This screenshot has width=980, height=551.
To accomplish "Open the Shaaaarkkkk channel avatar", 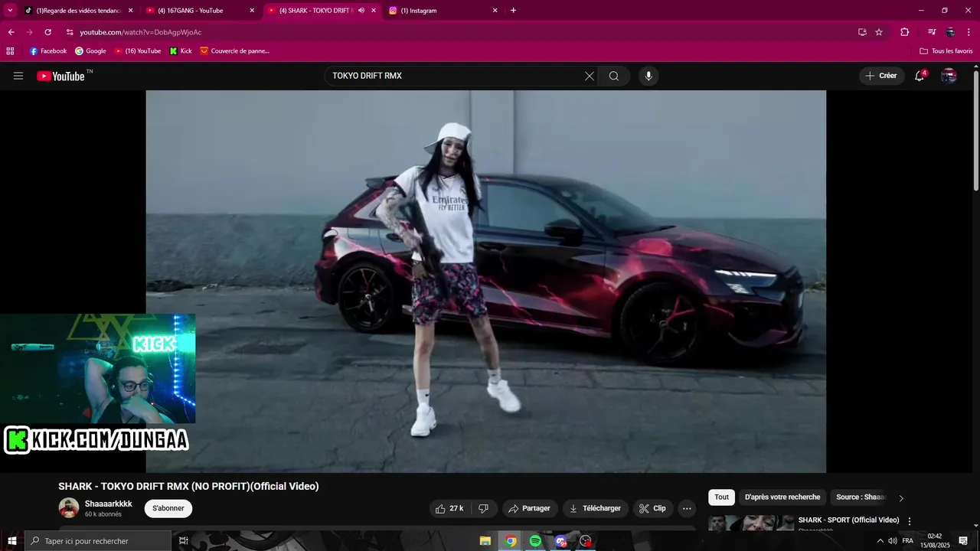I will point(69,507).
